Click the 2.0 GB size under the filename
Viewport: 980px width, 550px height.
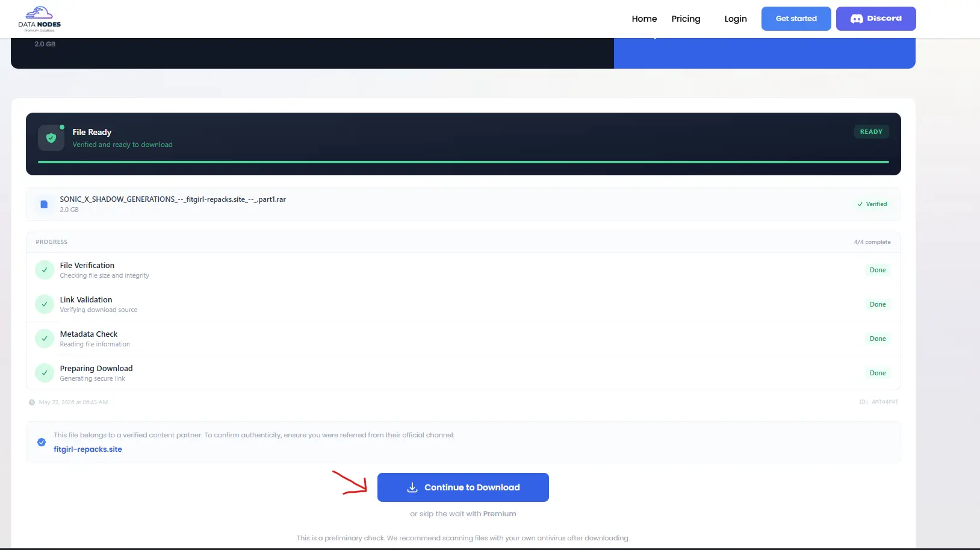click(x=69, y=210)
